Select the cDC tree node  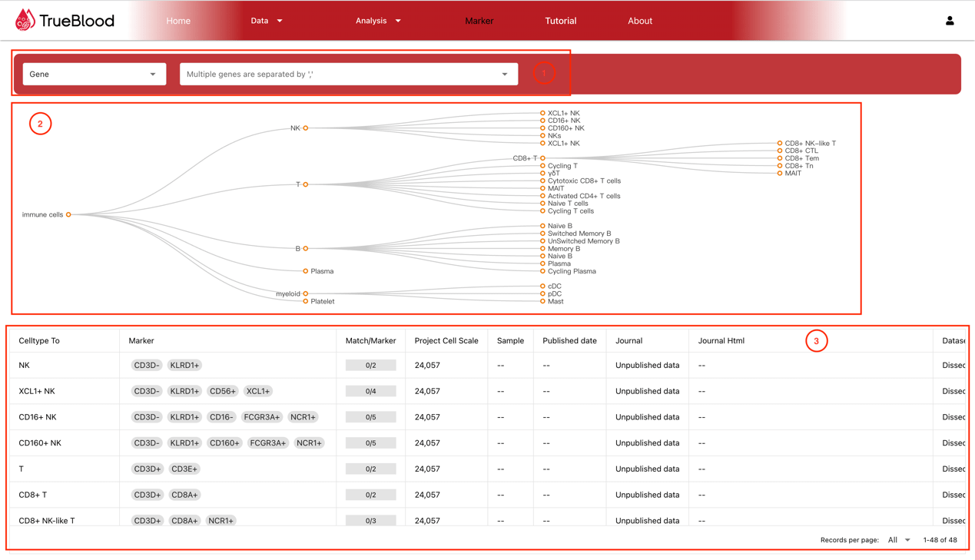tap(554, 287)
